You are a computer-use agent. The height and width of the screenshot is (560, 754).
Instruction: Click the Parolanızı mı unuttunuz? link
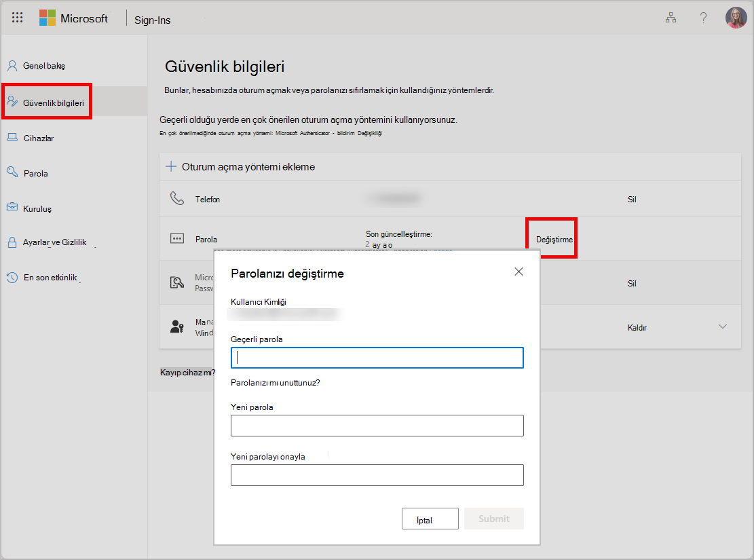[275, 382]
